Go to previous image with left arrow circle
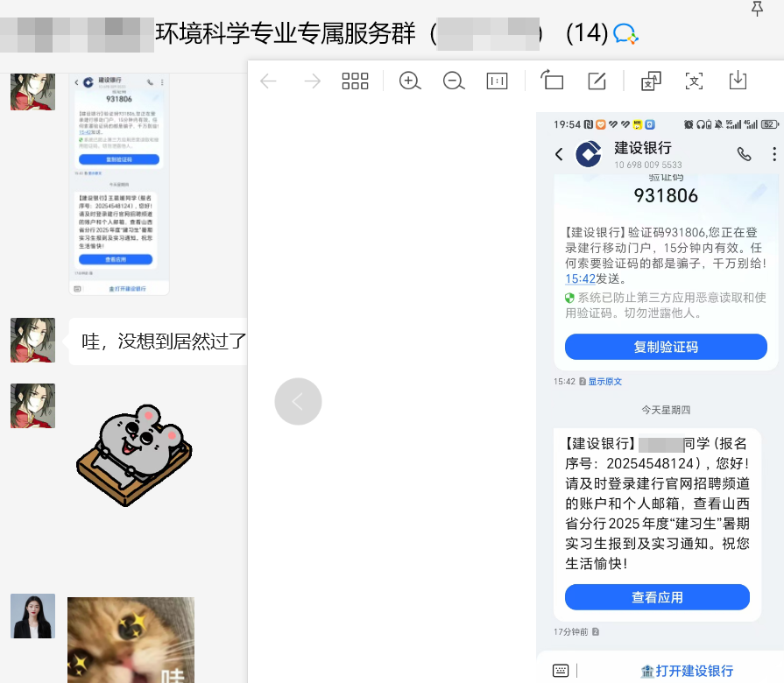Viewport: 784px width, 683px height. [x=298, y=402]
